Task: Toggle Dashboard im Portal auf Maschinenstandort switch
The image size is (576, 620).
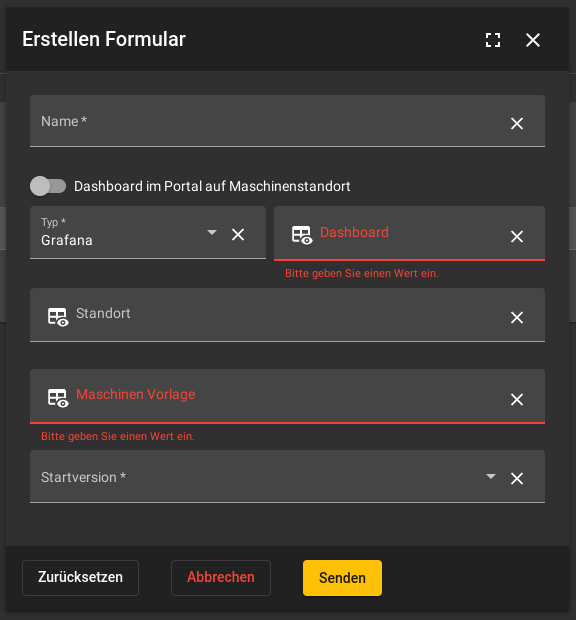Action: pyautogui.click(x=48, y=186)
